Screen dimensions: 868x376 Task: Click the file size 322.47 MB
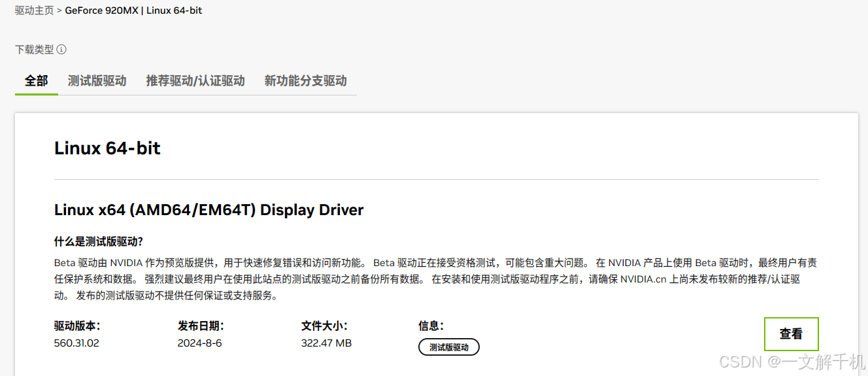point(326,343)
